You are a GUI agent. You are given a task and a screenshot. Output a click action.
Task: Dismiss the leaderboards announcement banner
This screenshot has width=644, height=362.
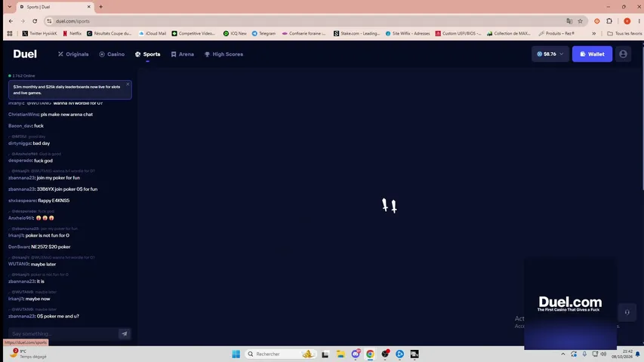point(128,84)
